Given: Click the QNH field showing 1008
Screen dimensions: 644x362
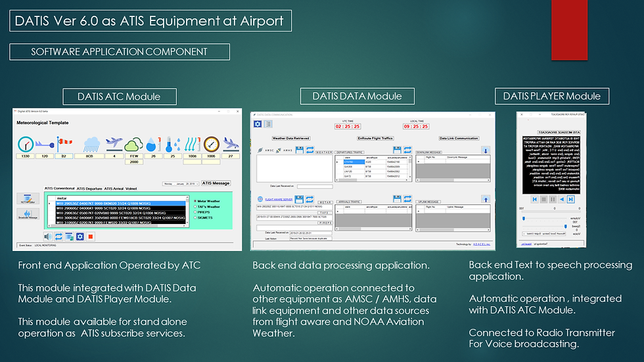Looking at the screenshot, I should point(192,156).
